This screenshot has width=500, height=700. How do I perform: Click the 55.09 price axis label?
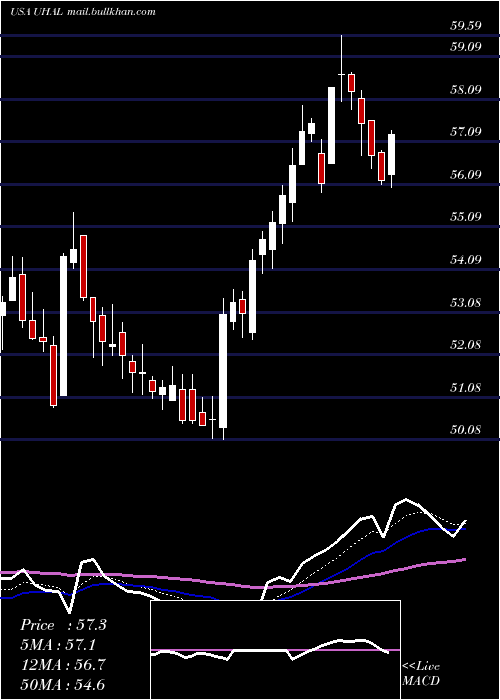[x=466, y=217]
